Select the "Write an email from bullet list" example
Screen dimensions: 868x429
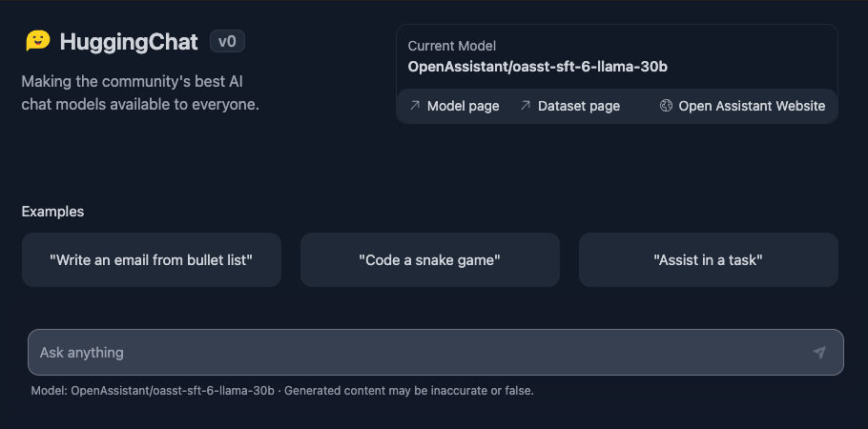[152, 259]
